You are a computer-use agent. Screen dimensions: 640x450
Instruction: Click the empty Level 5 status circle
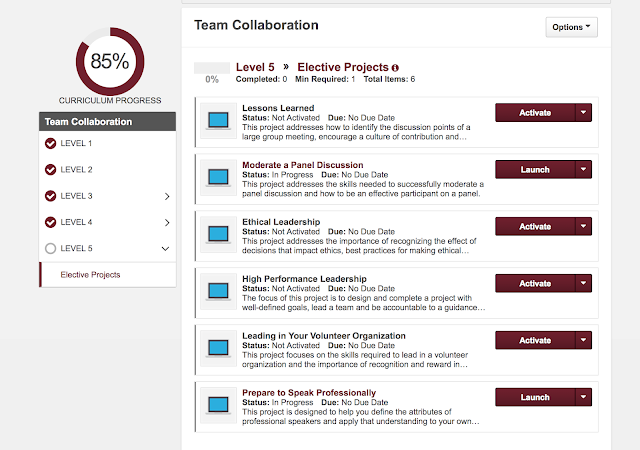pyautogui.click(x=50, y=248)
